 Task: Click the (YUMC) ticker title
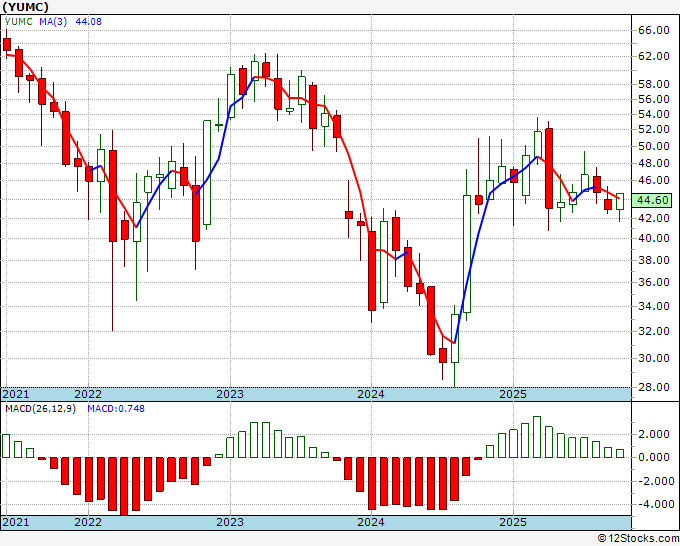click(x=25, y=7)
